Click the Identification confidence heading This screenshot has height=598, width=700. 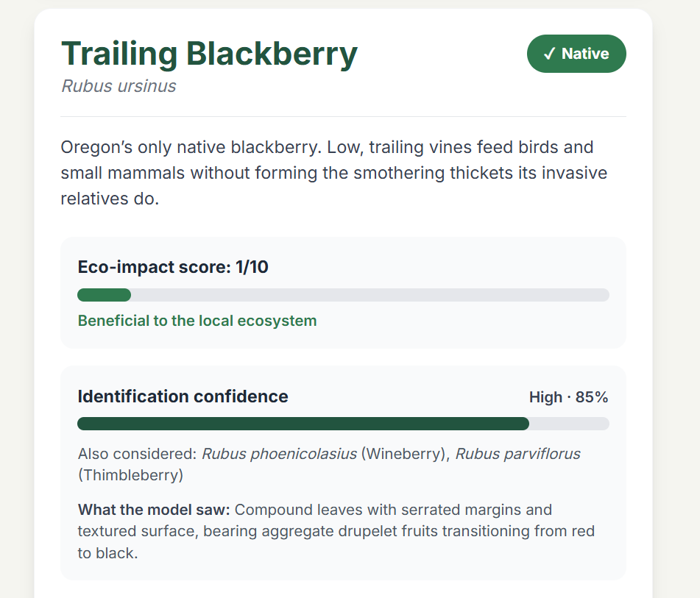(x=183, y=396)
